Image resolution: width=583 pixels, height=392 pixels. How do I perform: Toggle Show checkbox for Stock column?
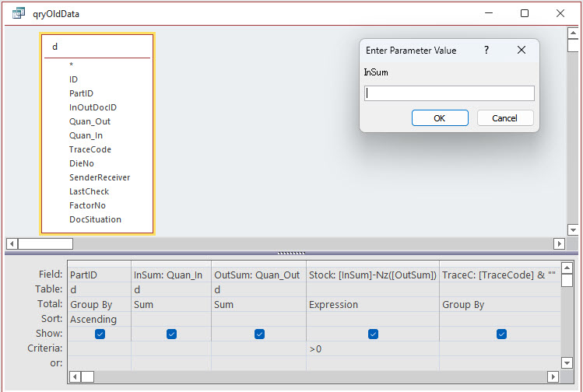(374, 334)
